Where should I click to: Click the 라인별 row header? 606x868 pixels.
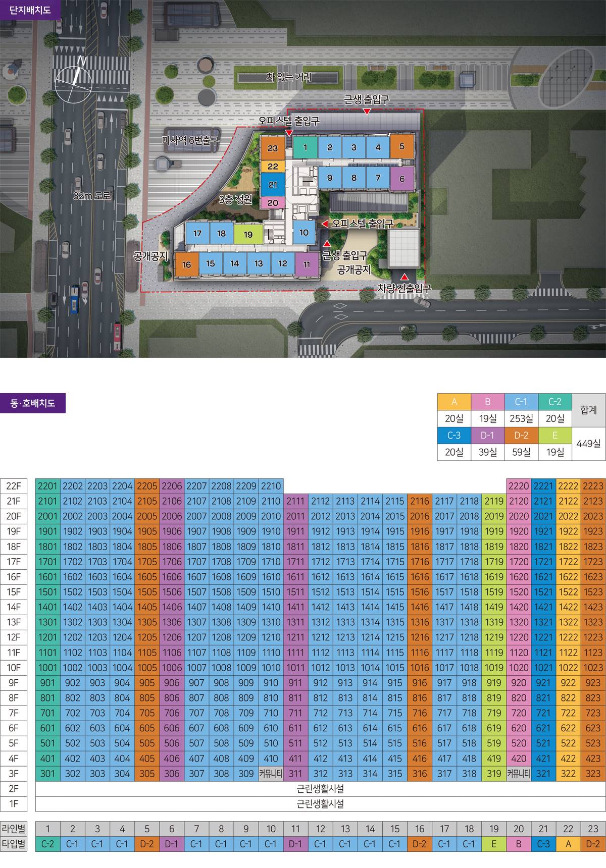[x=14, y=829]
